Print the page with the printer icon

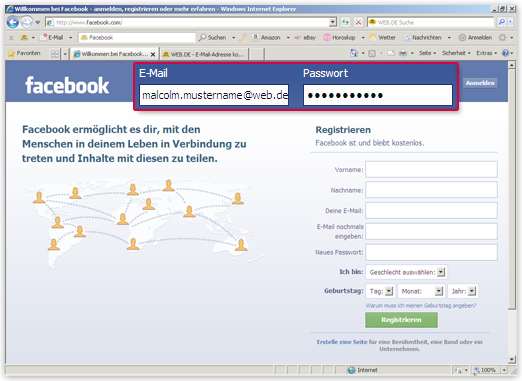(x=403, y=53)
